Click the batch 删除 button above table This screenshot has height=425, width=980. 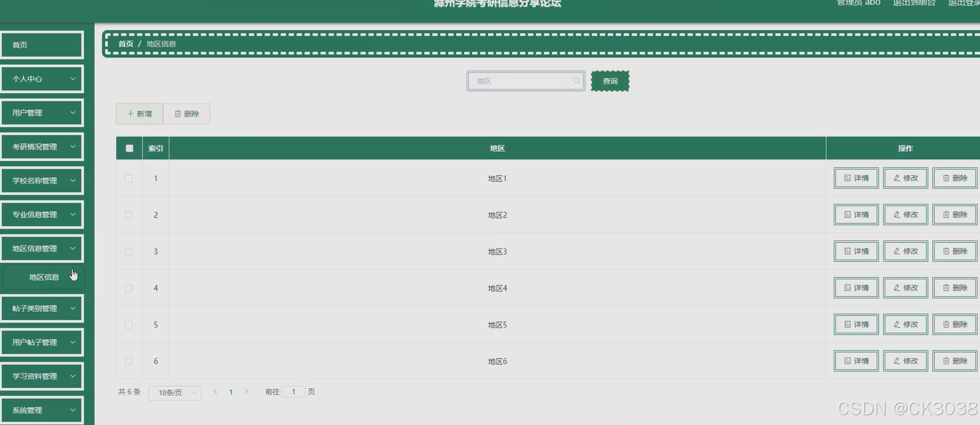[x=187, y=114]
